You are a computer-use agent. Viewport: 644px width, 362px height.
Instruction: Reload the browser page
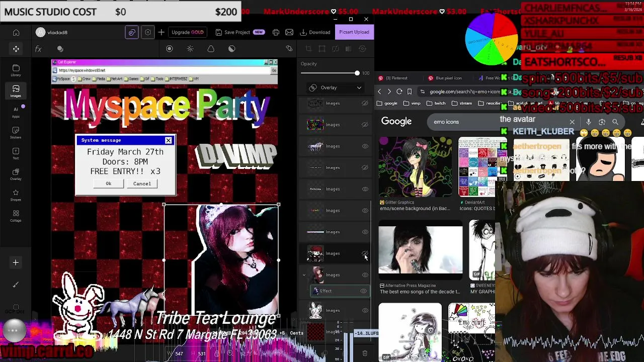pyautogui.click(x=399, y=92)
